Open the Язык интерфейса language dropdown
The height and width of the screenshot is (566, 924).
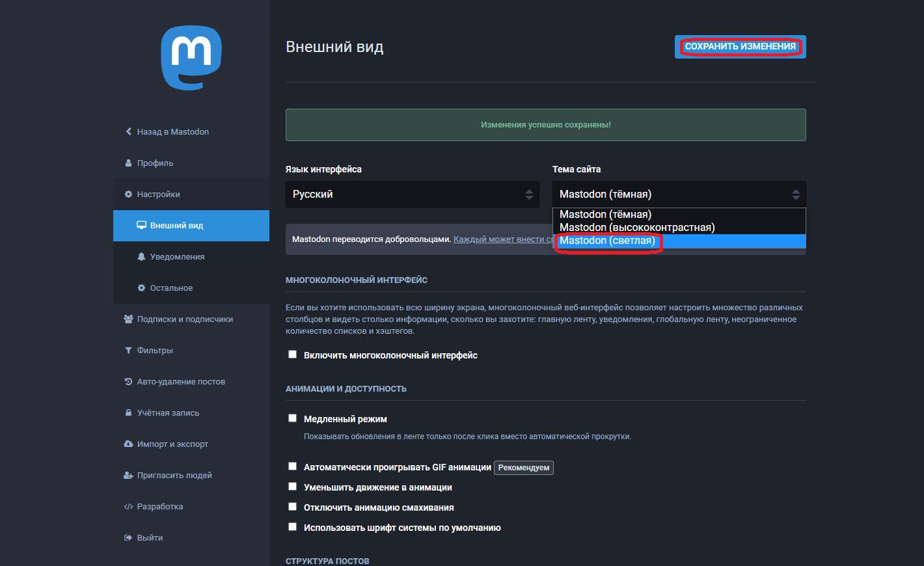pos(412,195)
